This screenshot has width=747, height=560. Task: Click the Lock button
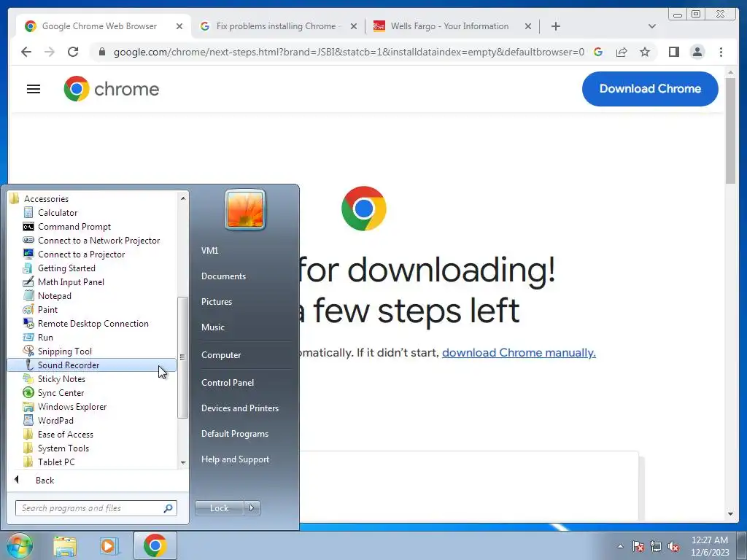click(x=219, y=508)
